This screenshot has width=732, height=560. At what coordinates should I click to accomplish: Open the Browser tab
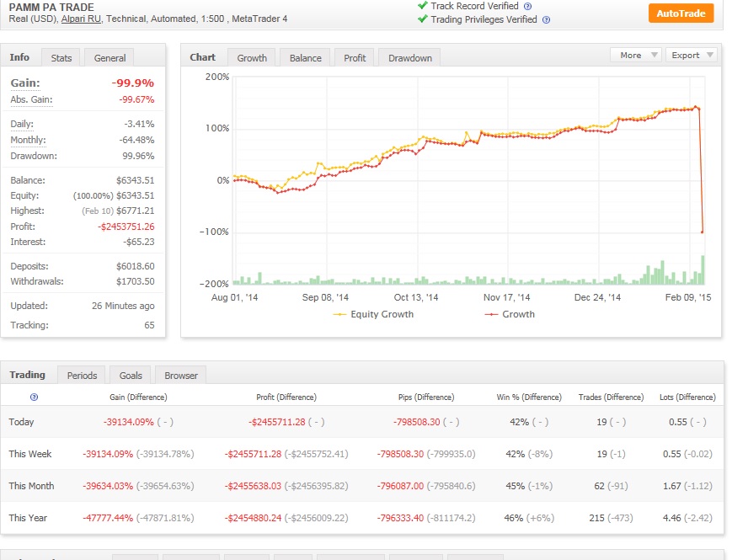tap(180, 376)
